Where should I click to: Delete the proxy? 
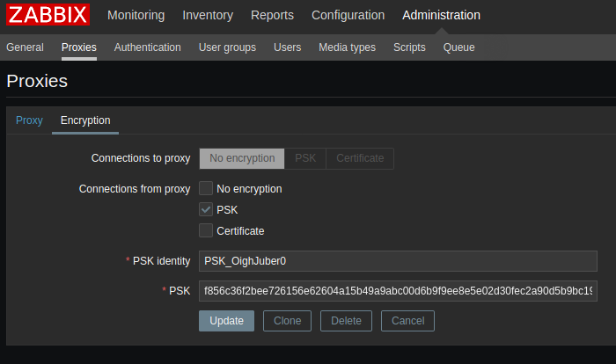coord(346,321)
